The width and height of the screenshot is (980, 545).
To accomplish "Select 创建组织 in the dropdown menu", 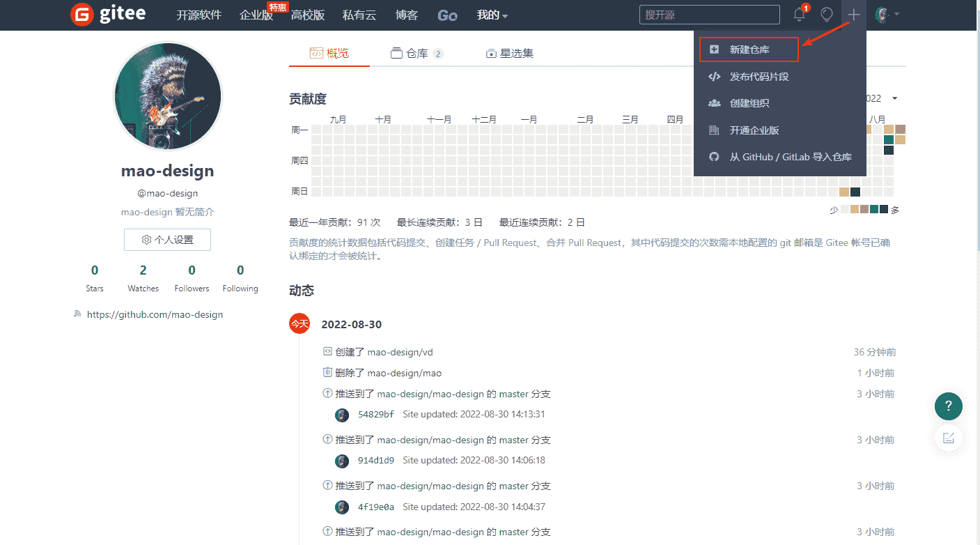I will coord(749,103).
